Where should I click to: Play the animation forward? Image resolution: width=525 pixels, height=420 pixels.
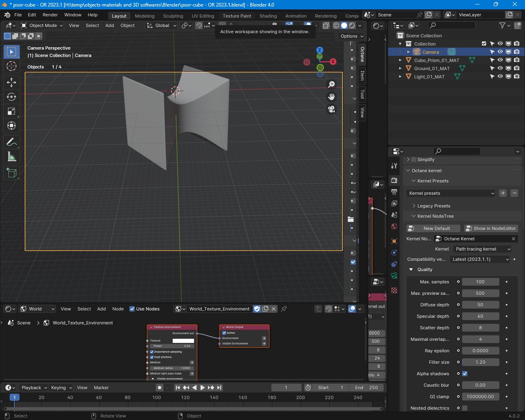202,388
